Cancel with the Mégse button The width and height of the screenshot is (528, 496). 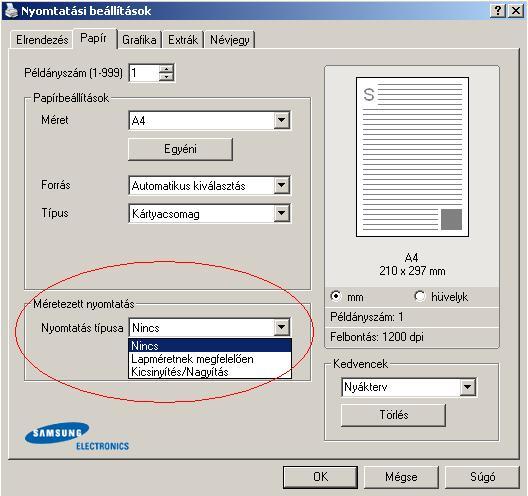[401, 477]
